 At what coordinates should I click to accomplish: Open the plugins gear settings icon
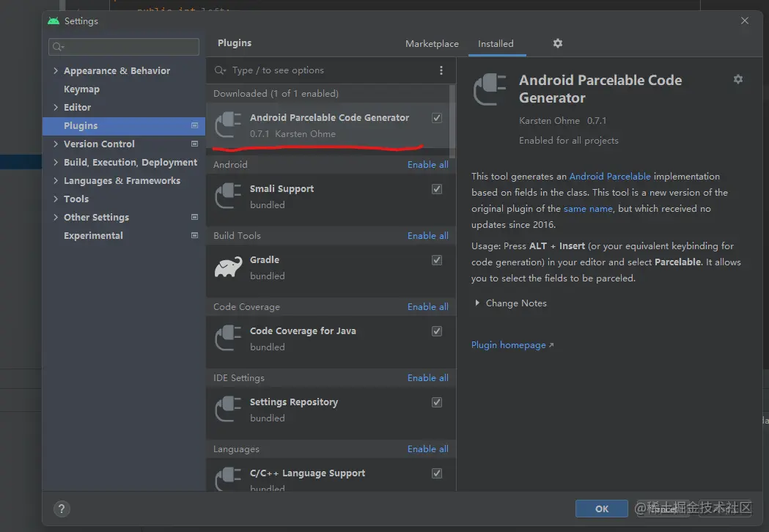tap(558, 43)
